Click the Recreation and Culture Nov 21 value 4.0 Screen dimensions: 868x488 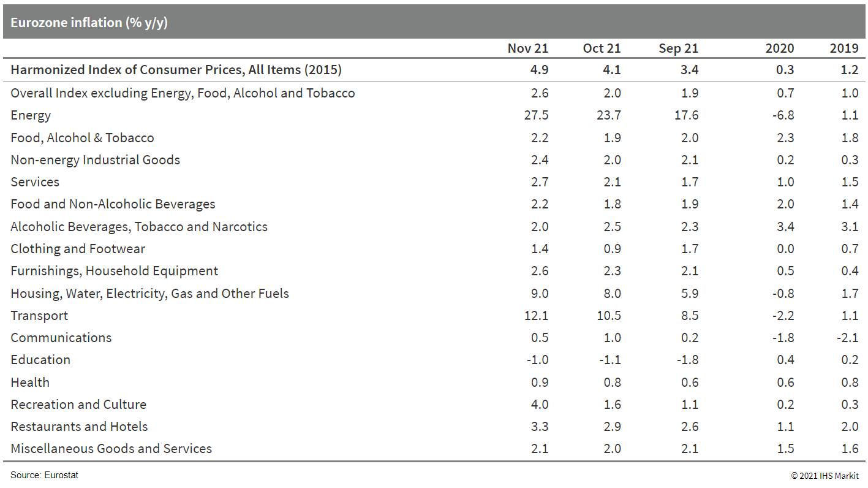539,405
